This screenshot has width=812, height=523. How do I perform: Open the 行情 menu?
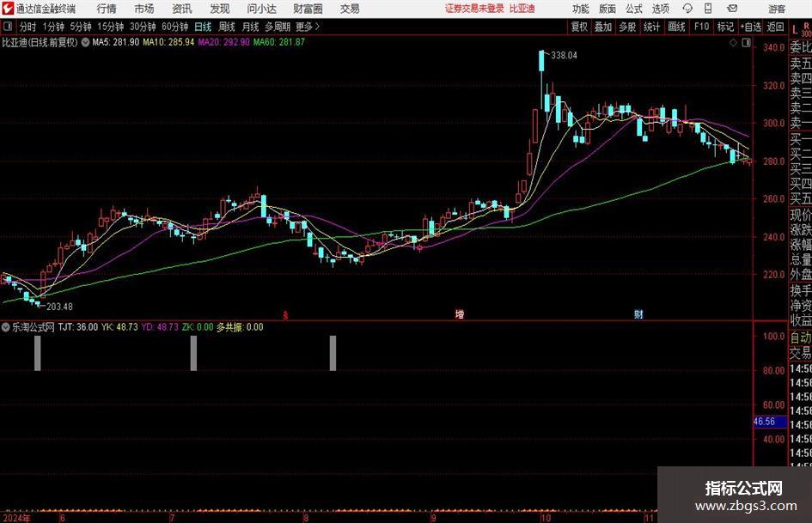(107, 9)
